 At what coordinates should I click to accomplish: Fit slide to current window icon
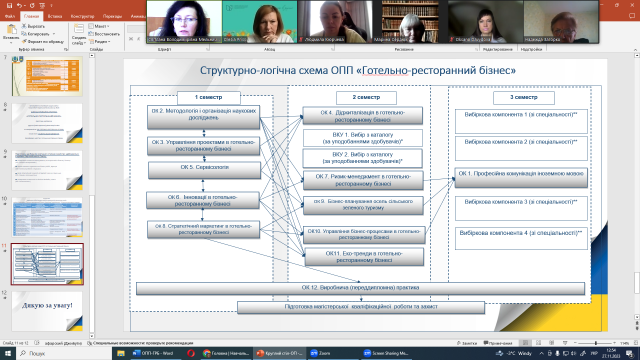pos(636,343)
